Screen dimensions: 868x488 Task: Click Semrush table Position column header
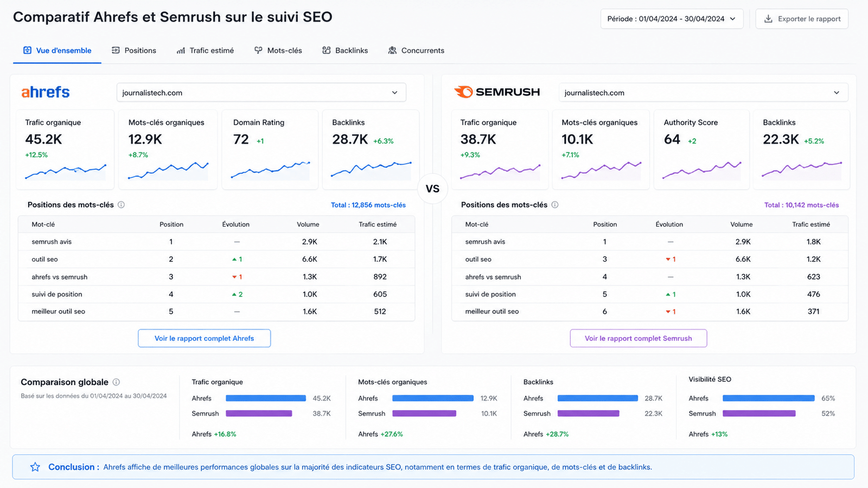pos(605,224)
